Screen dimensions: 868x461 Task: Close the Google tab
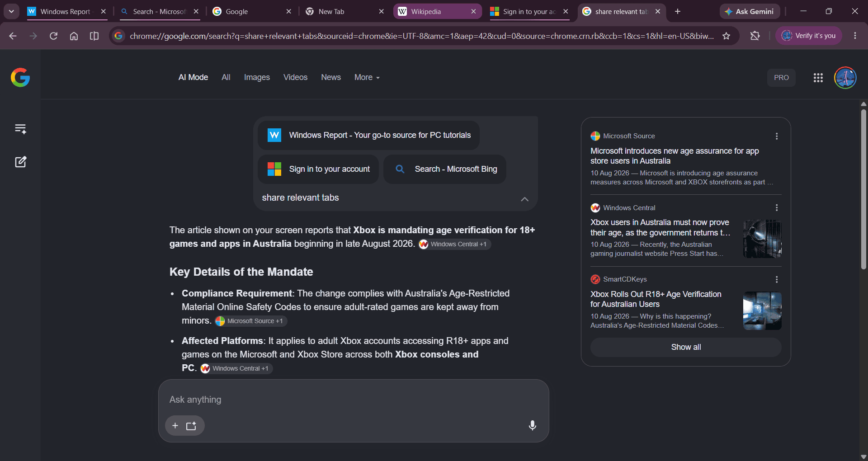(x=289, y=11)
